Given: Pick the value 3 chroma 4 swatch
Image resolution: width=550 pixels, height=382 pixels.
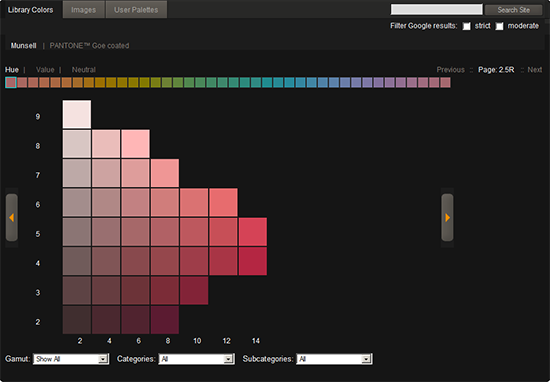Looking at the screenshot, I should click(106, 290).
